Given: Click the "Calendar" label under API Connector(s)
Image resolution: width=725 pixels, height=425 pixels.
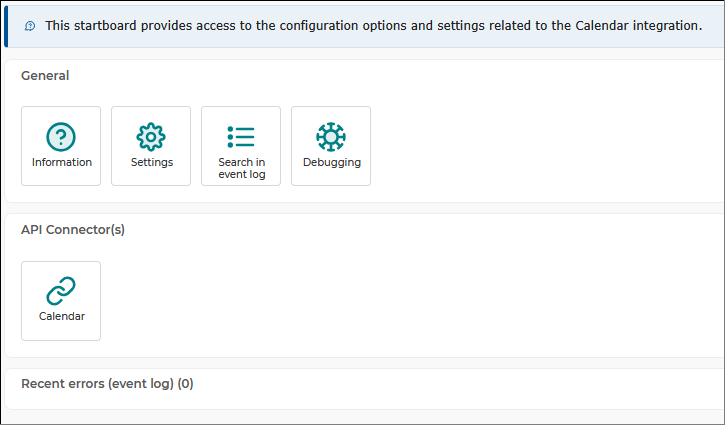Looking at the screenshot, I should [61, 316].
